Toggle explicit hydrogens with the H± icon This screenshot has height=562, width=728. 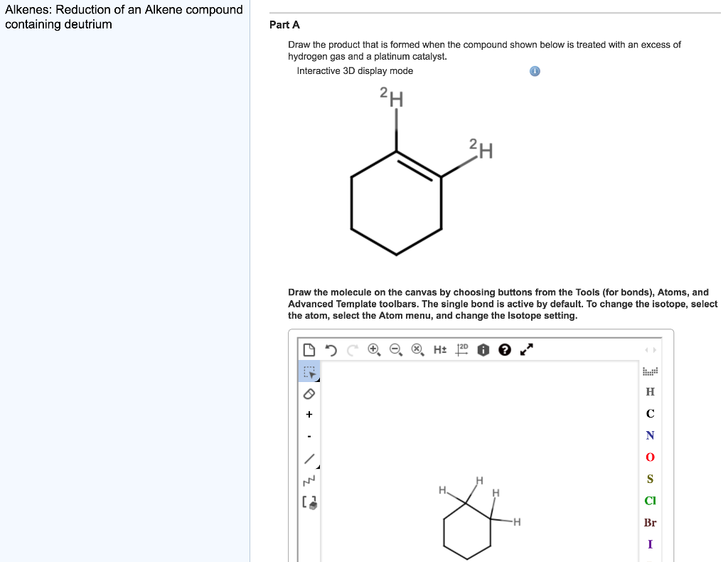coord(439,349)
